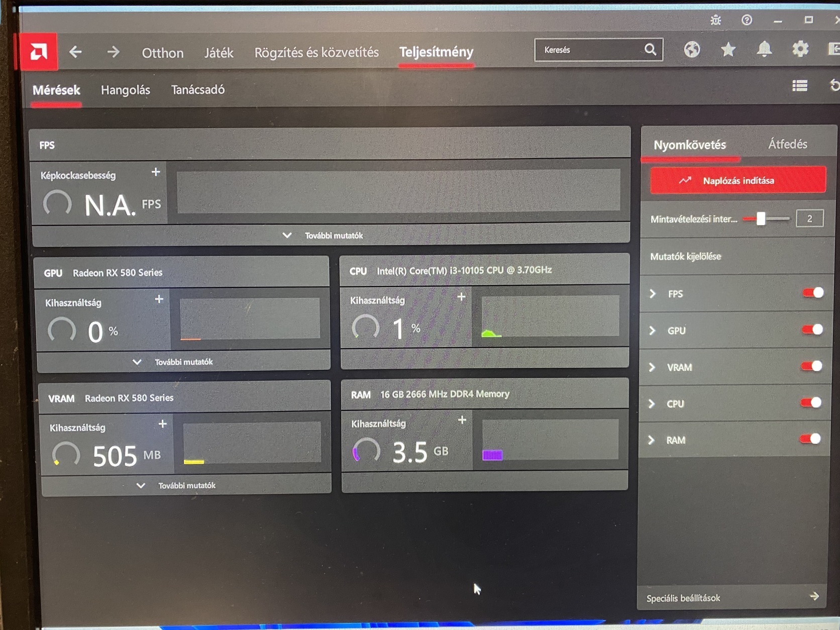Expand RAM metrics chevron in sidebar
The height and width of the screenshot is (630, 840).
(651, 440)
